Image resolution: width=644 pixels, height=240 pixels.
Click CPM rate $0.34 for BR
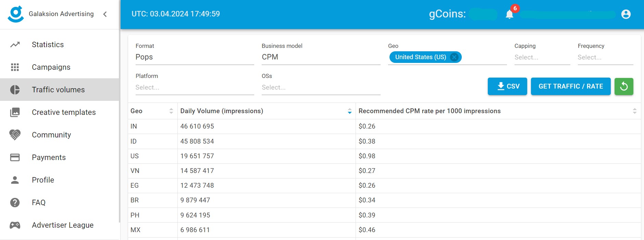(367, 200)
